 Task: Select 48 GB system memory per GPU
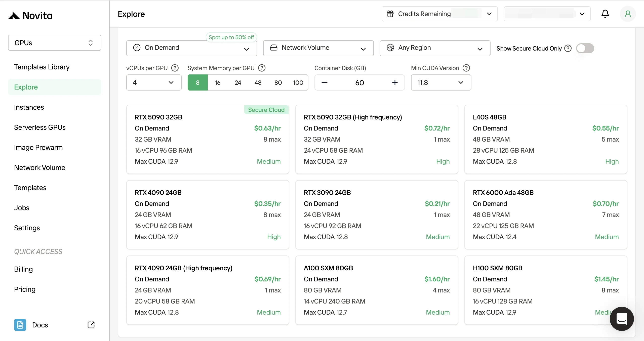(x=258, y=82)
